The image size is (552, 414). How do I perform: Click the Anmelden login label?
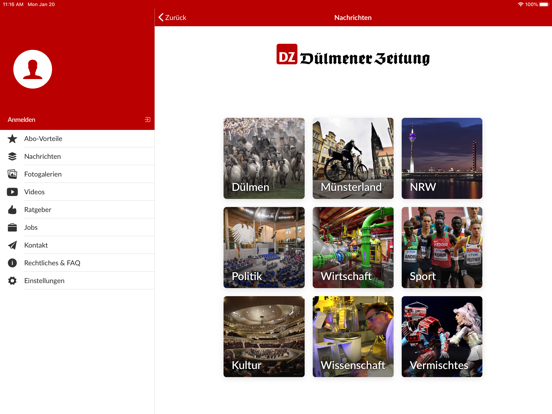[x=21, y=120]
